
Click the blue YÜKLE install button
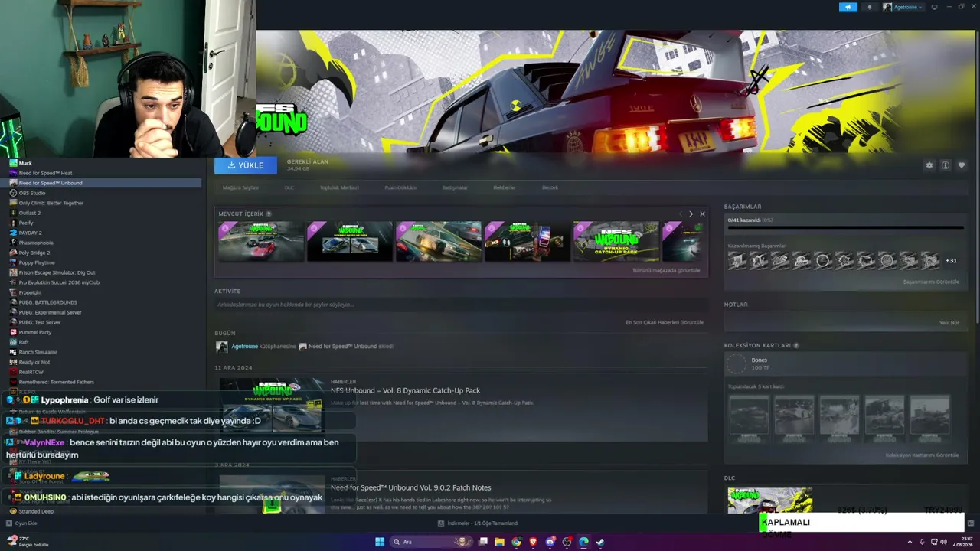(x=246, y=165)
